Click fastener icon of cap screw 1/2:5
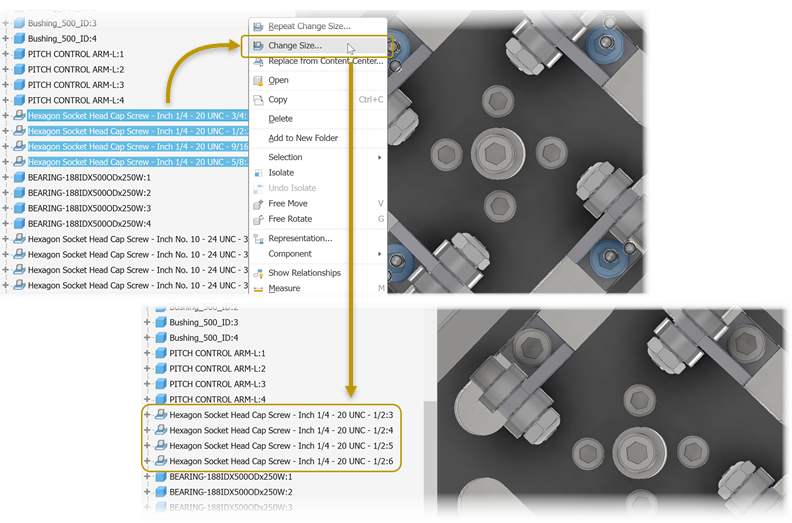 161,445
